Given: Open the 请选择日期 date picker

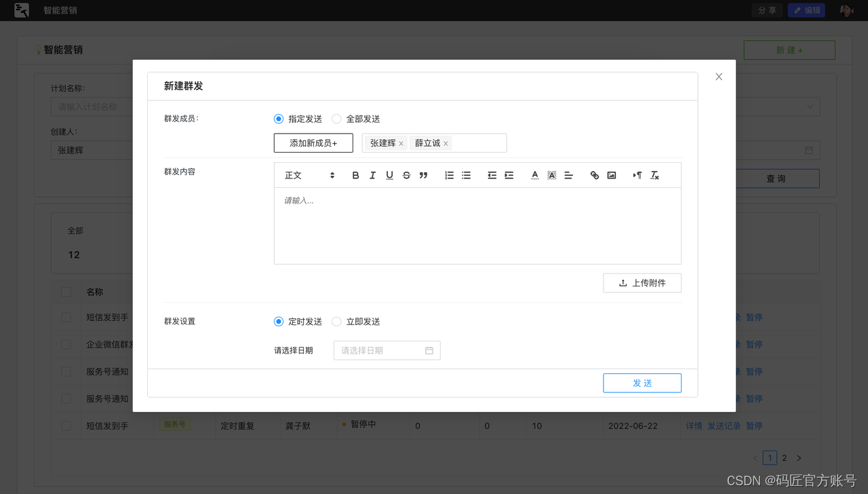Looking at the screenshot, I should click(x=387, y=350).
